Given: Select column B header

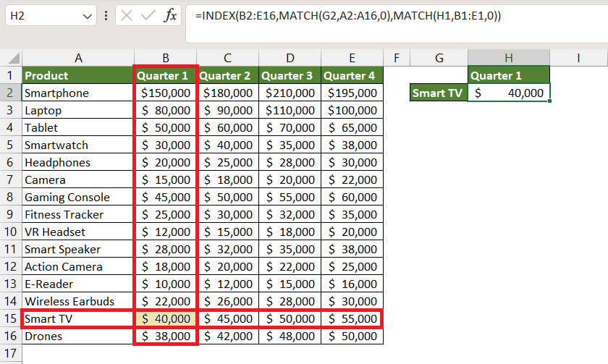Looking at the screenshot, I should tap(166, 58).
